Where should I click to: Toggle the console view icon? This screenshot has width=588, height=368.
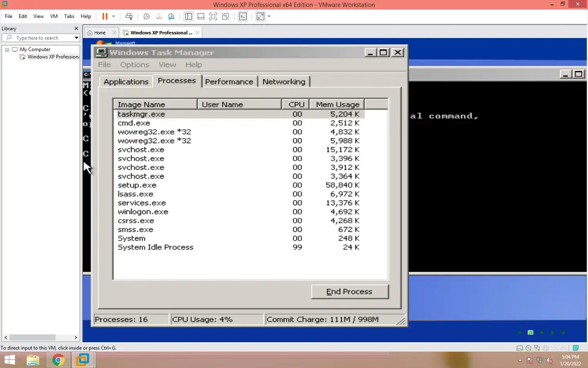[243, 16]
